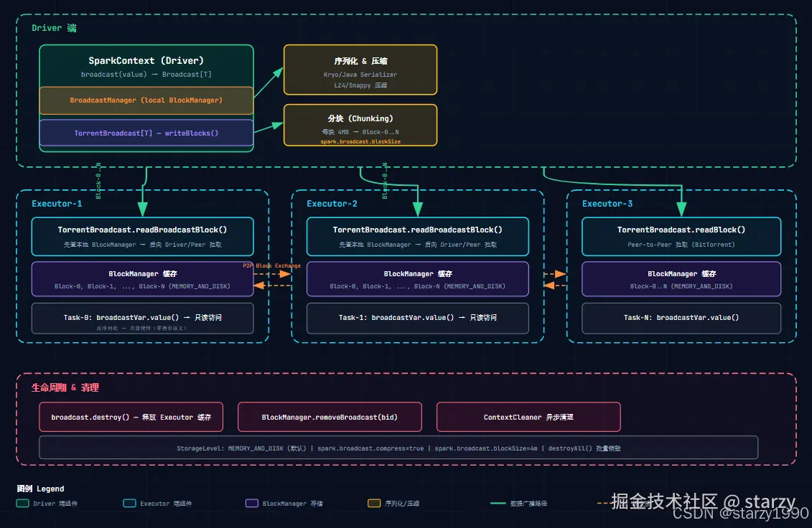Click the TorrentBroadcast.readBlock() box in Executor-3
Image resolution: width=812 pixels, height=528 pixels.
click(681, 237)
